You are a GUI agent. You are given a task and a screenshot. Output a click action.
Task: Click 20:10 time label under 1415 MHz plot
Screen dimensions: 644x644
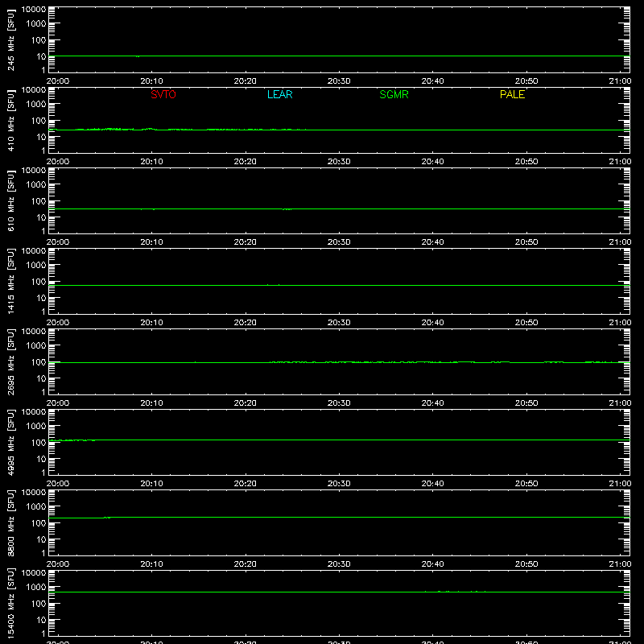click(x=151, y=323)
